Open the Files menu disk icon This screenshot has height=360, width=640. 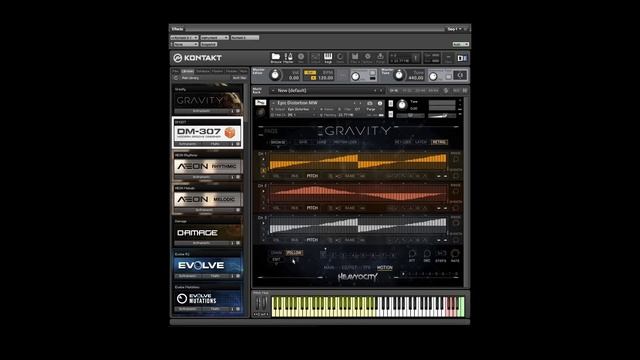[x=355, y=58]
